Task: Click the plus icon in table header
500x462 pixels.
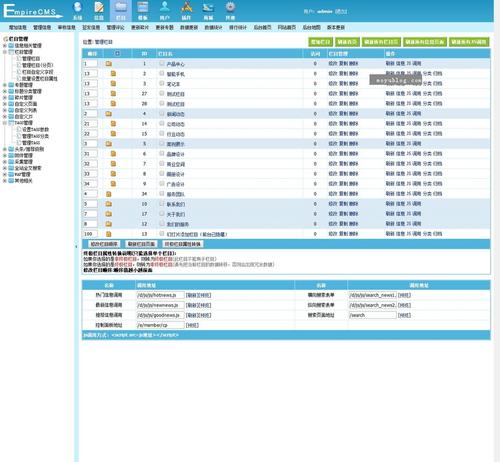Action: click(x=117, y=53)
